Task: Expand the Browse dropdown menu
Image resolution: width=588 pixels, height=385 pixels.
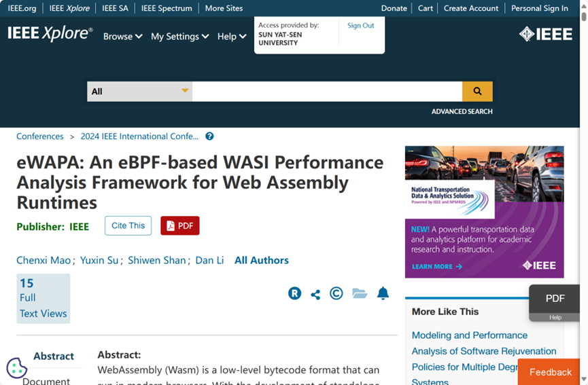Action: point(122,37)
